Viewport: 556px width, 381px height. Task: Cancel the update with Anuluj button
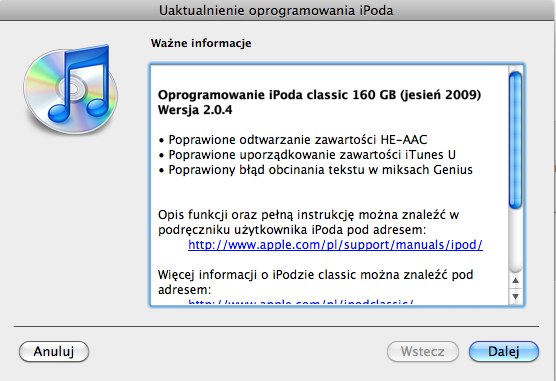click(x=54, y=352)
